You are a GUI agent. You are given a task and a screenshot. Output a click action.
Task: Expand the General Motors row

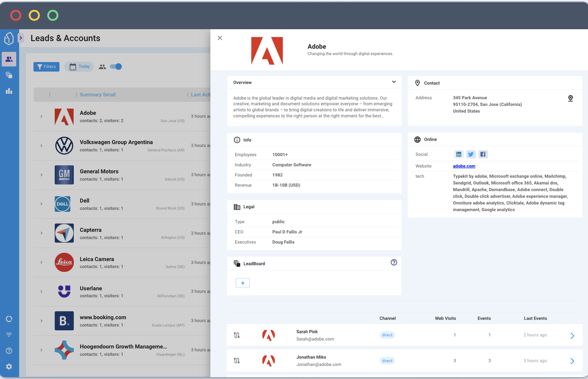41,175
